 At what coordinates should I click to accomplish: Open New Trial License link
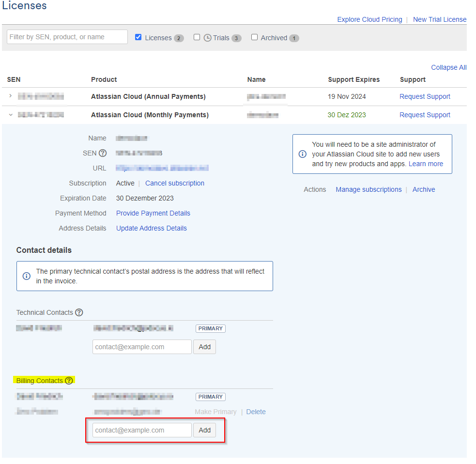[440, 19]
